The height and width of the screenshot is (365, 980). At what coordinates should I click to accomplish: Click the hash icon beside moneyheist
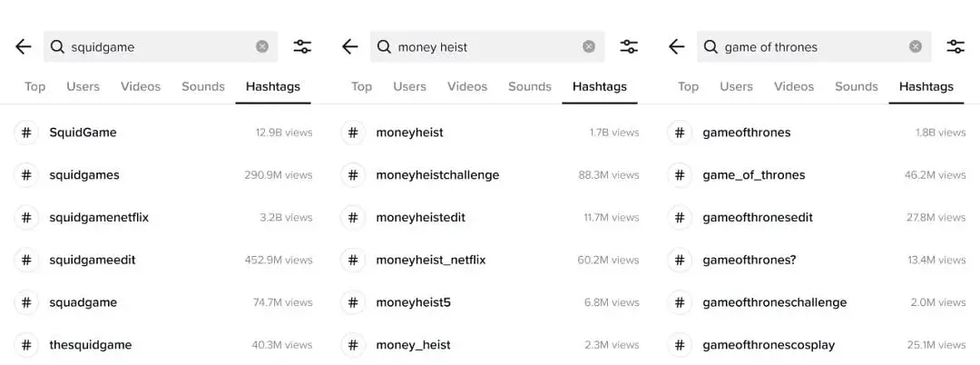[x=353, y=133]
